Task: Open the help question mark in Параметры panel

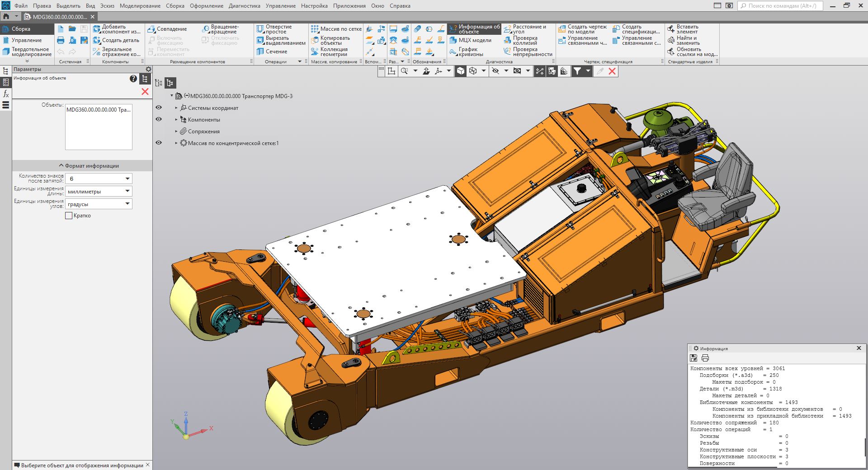Action: pyautogui.click(x=133, y=79)
